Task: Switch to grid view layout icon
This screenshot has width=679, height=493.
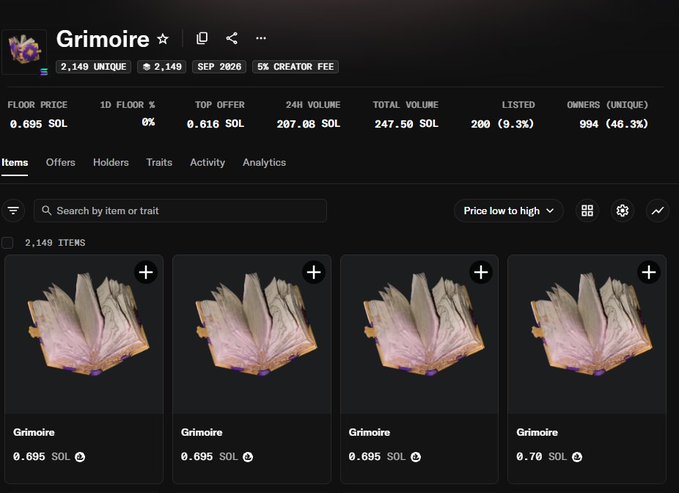Action: [587, 211]
